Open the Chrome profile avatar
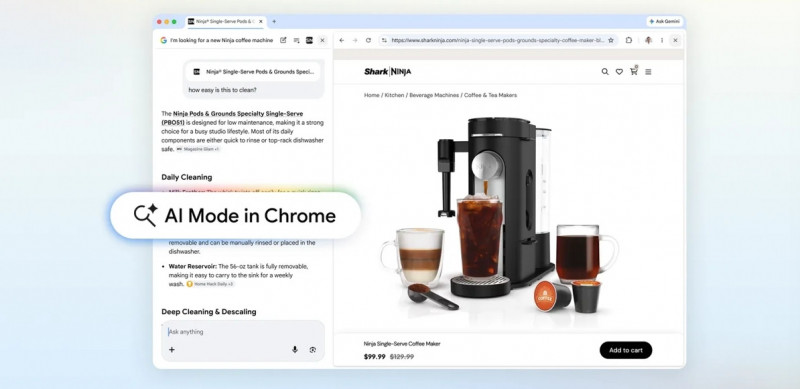 pyautogui.click(x=648, y=40)
